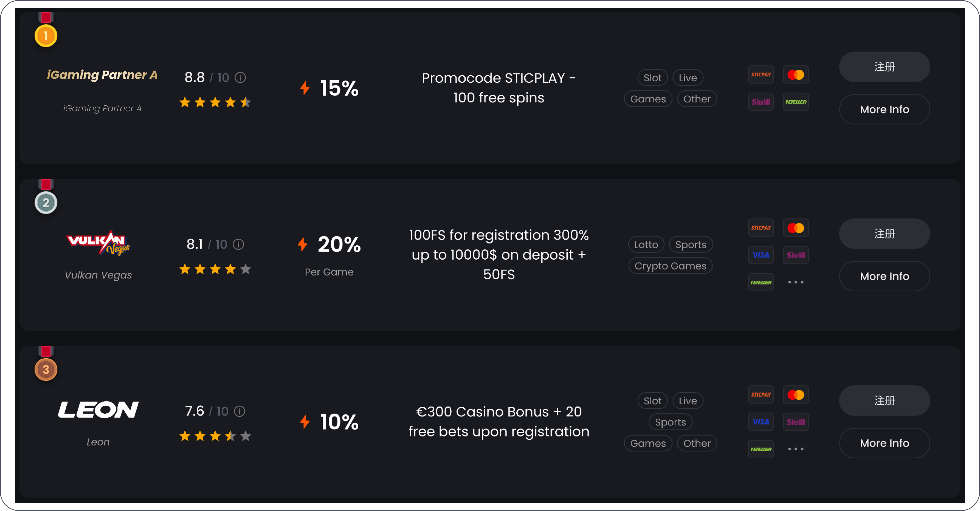
Task: Click the Sticpay icon in Vulkan Vegas row
Action: point(761,228)
